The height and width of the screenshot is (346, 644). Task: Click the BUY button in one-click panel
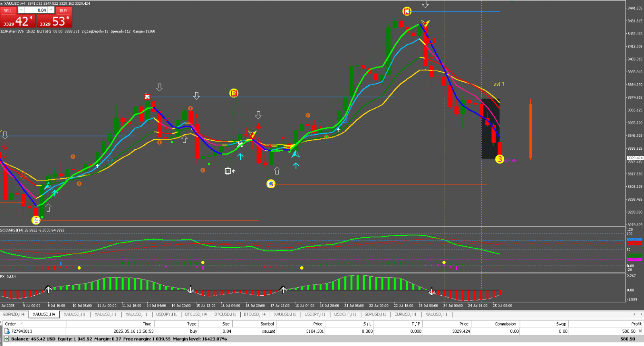click(x=64, y=10)
